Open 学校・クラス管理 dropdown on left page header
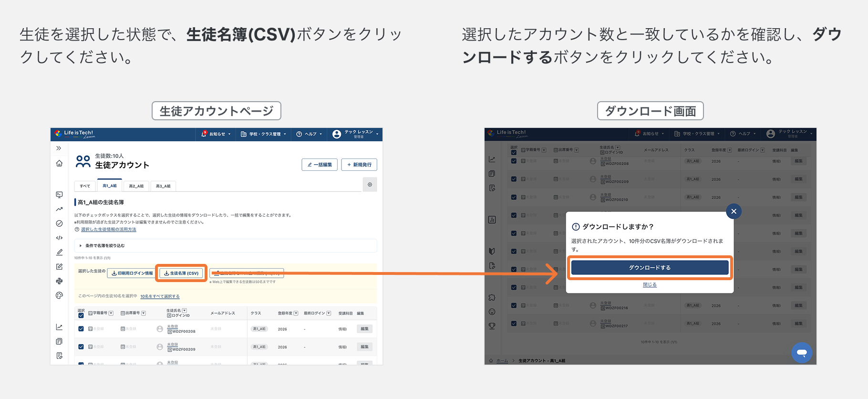 click(x=264, y=134)
